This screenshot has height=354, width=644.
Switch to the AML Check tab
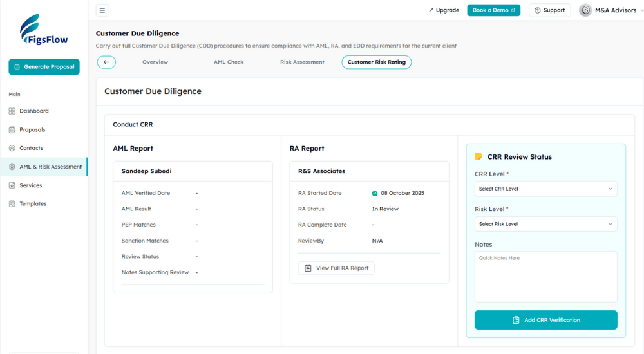point(229,62)
